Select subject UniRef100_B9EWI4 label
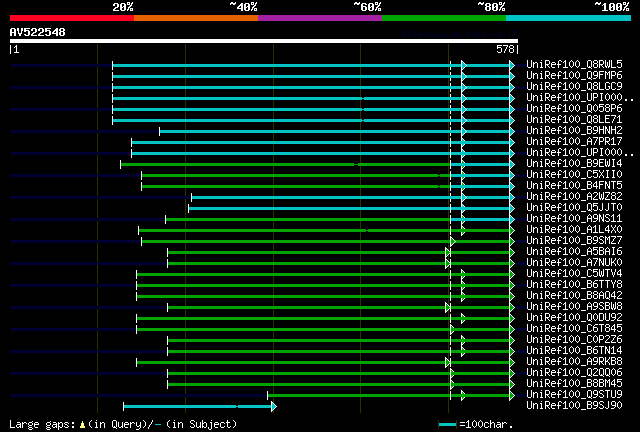The image size is (640, 432). [574, 164]
